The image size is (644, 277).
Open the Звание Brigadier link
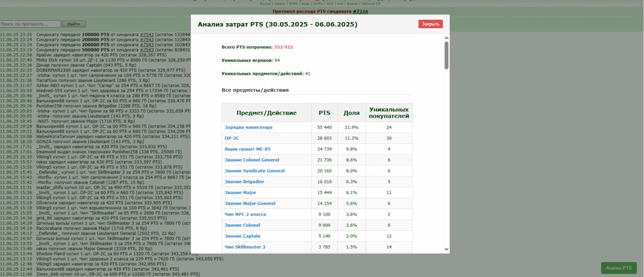point(245,182)
